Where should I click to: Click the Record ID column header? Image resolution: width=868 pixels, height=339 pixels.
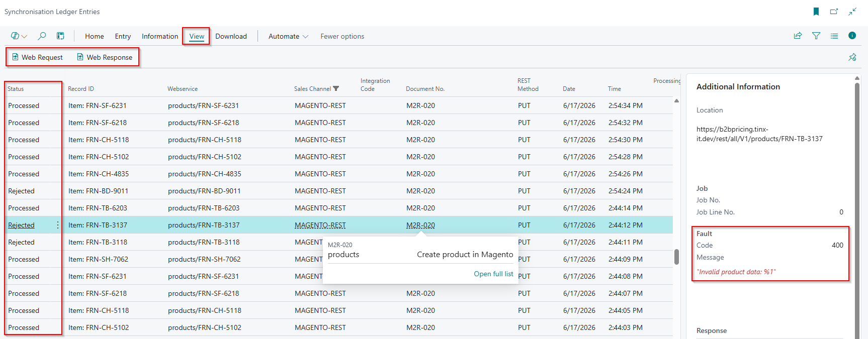(81, 89)
